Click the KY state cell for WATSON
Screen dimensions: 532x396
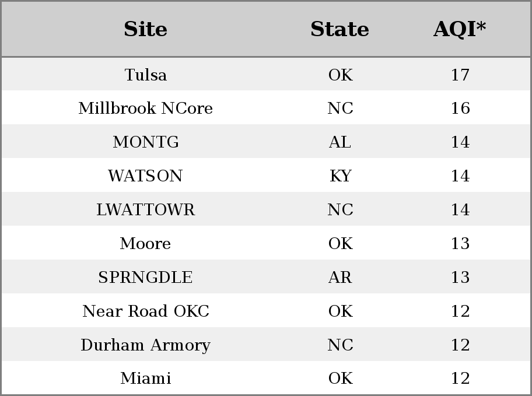point(340,176)
